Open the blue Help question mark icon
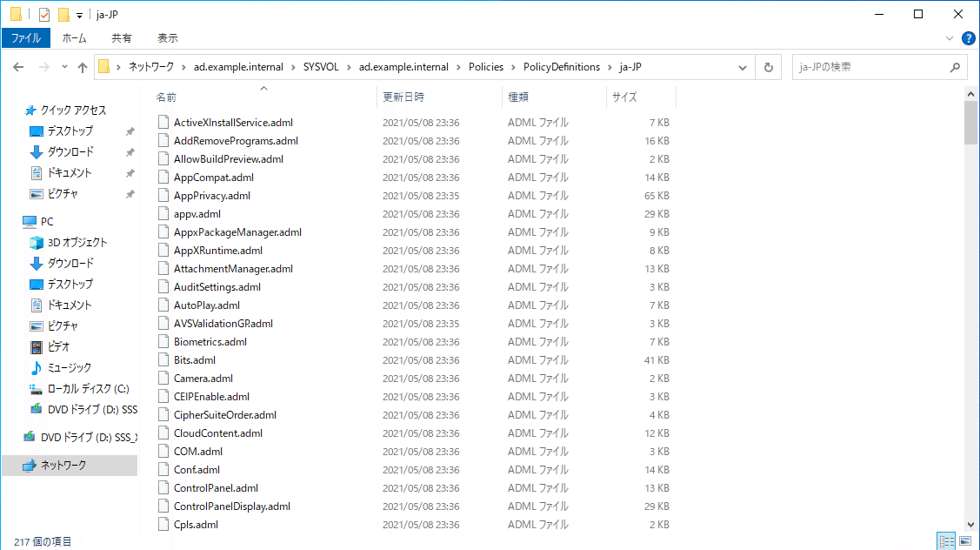This screenshot has height=550, width=980. tap(968, 37)
